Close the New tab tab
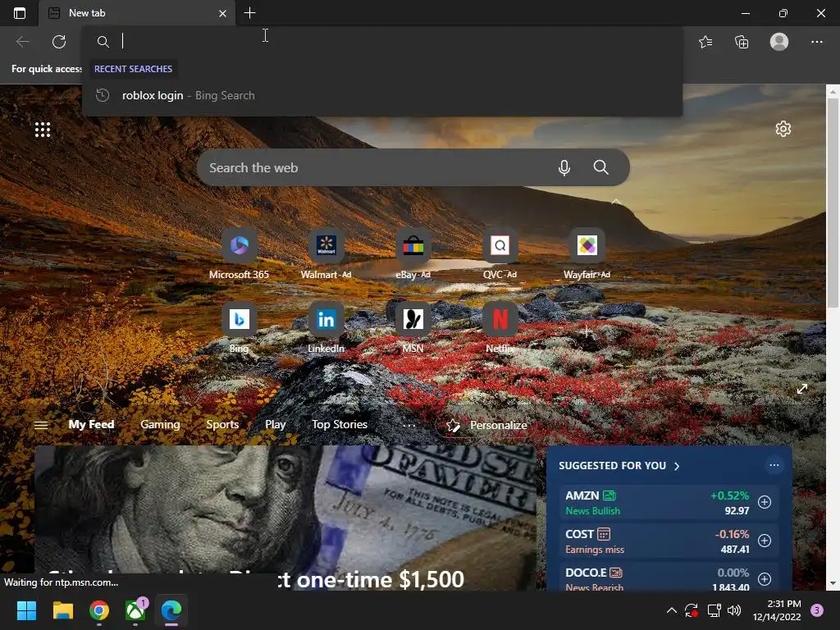This screenshot has height=630, width=840. (x=222, y=13)
